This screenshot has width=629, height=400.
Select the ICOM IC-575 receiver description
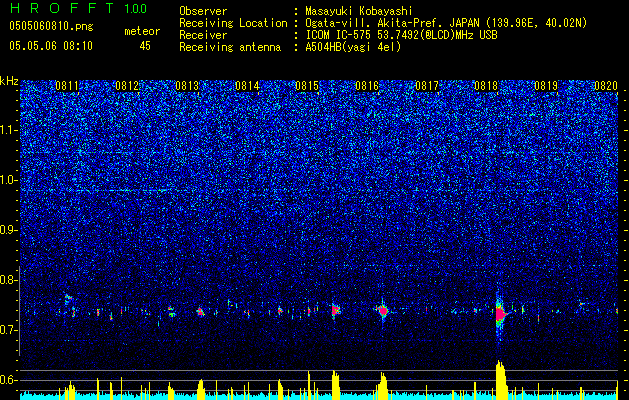(401, 35)
